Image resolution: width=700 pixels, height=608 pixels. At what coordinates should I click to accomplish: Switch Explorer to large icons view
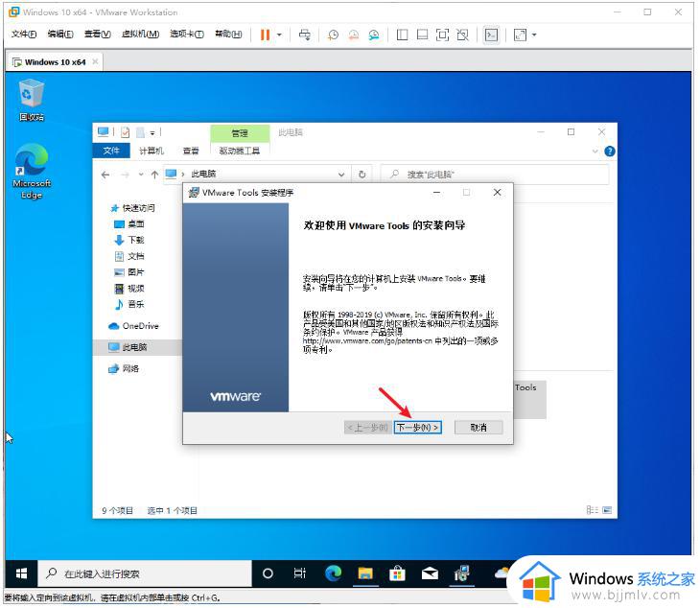click(x=607, y=510)
